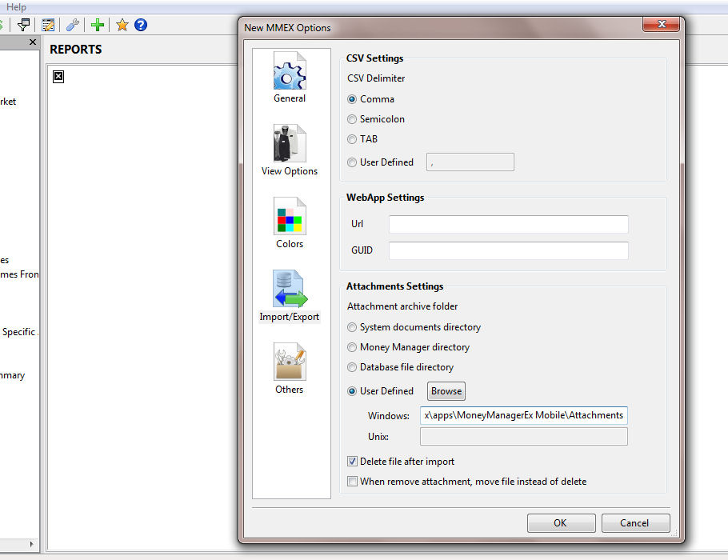Viewport: 728px width, 560px height.
Task: Click the broken image placeholder in Reports
Action: point(58,77)
